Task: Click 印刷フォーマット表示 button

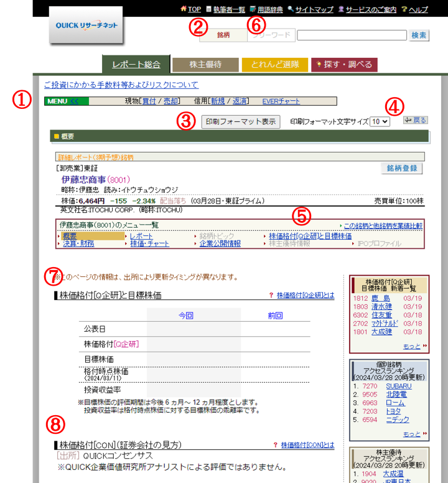Action: 241,121
